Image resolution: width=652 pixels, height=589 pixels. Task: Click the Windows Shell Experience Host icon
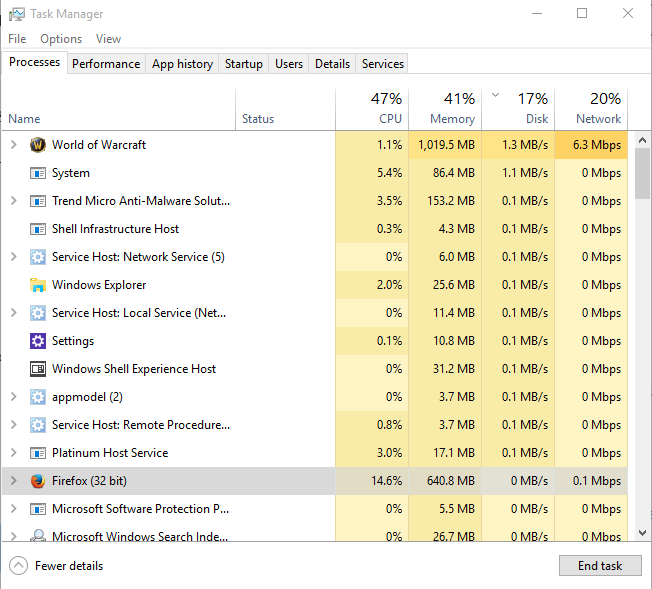38,369
